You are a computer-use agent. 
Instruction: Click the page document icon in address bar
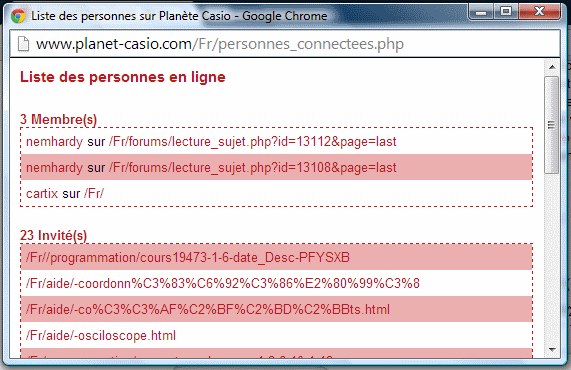coord(24,44)
